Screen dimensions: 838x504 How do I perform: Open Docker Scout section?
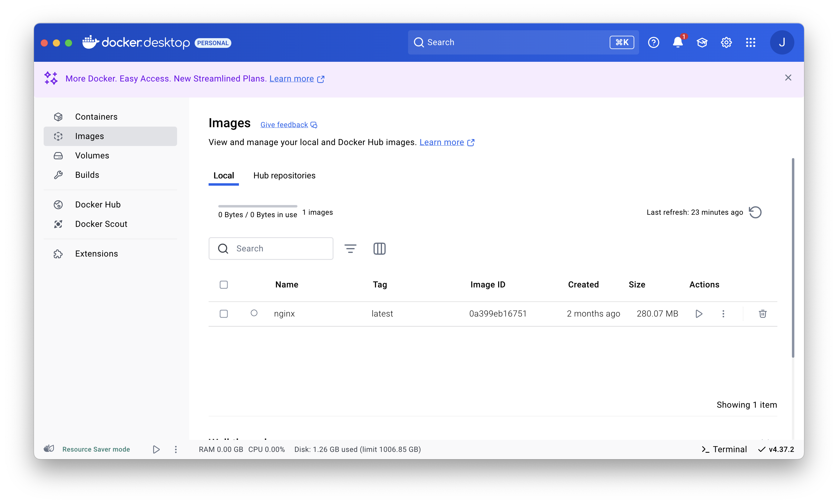pyautogui.click(x=110, y=224)
